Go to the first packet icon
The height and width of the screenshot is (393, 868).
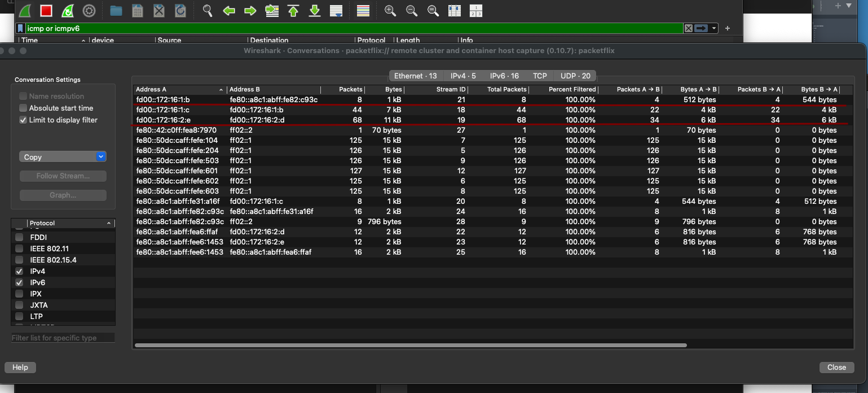[x=293, y=11]
